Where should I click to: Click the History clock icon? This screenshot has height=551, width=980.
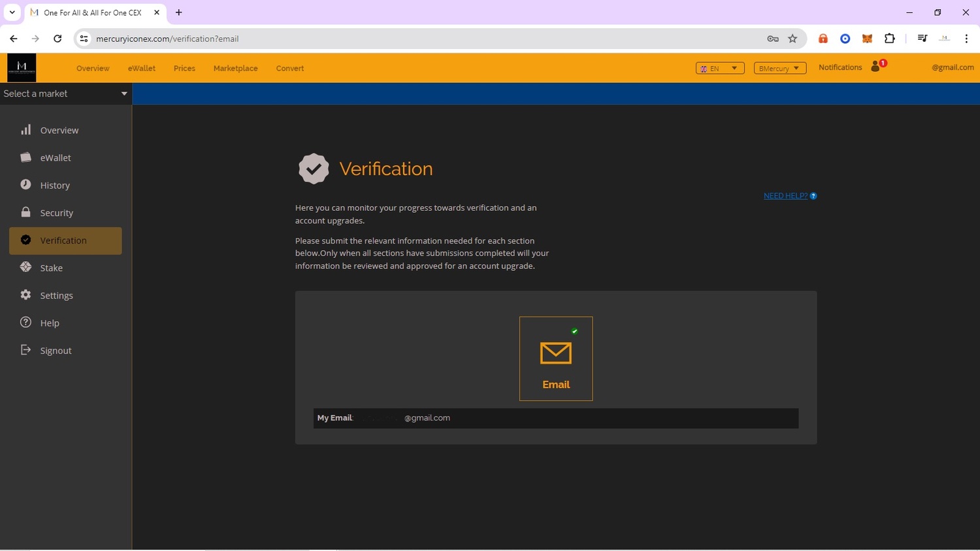[25, 185]
